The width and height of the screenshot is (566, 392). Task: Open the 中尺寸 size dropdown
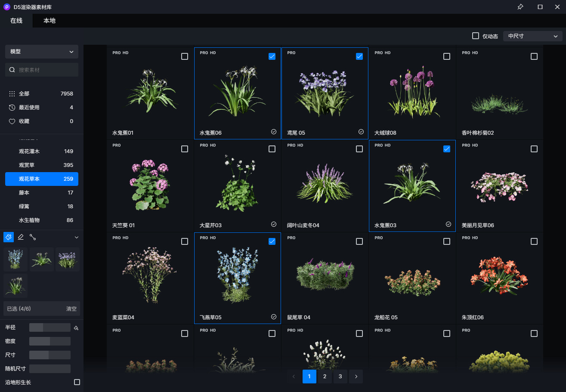click(x=532, y=36)
